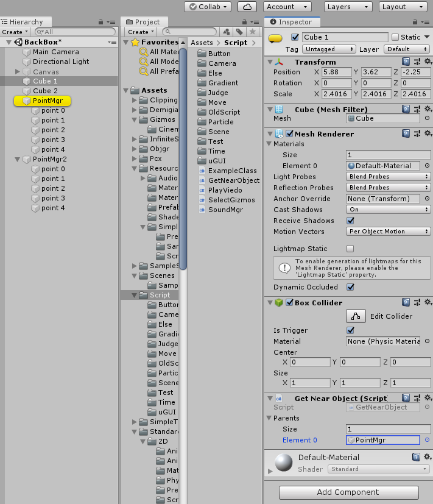Screen dimensions: 433x504
Task: Enable the Lightmap Static checkbox
Action: [350, 249]
